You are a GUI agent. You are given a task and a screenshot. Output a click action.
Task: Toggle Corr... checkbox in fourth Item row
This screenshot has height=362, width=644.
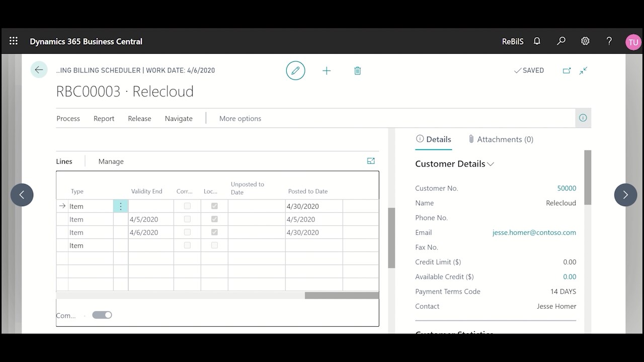tap(187, 245)
